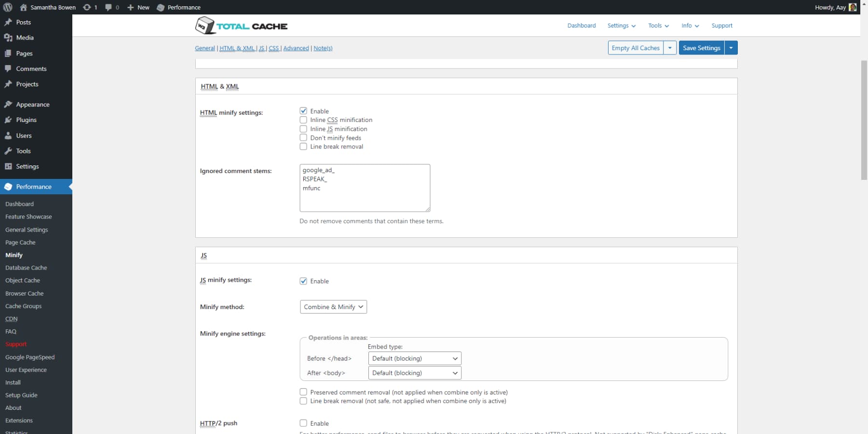Screen dimensions: 868x434
Task: Select the Plugins sidebar icon
Action: coord(8,120)
